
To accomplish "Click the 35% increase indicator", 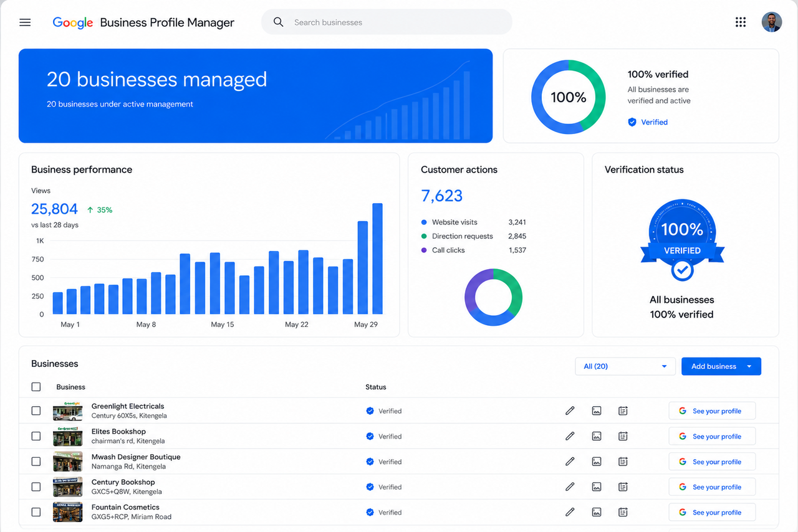I will [x=100, y=210].
